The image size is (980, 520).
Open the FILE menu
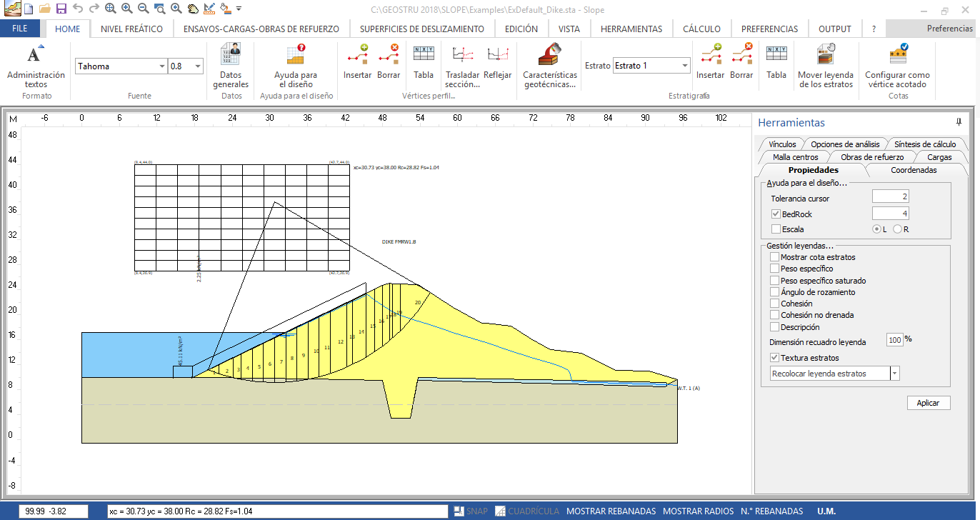(20, 29)
